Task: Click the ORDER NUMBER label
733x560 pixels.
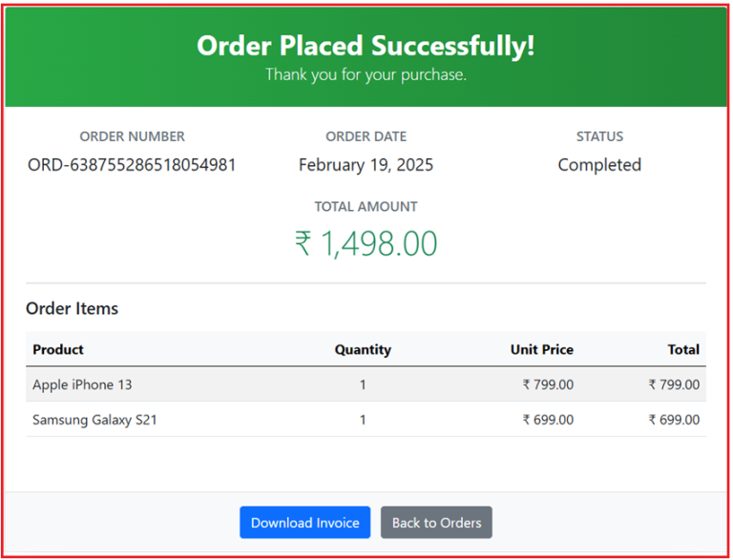Action: [x=132, y=136]
